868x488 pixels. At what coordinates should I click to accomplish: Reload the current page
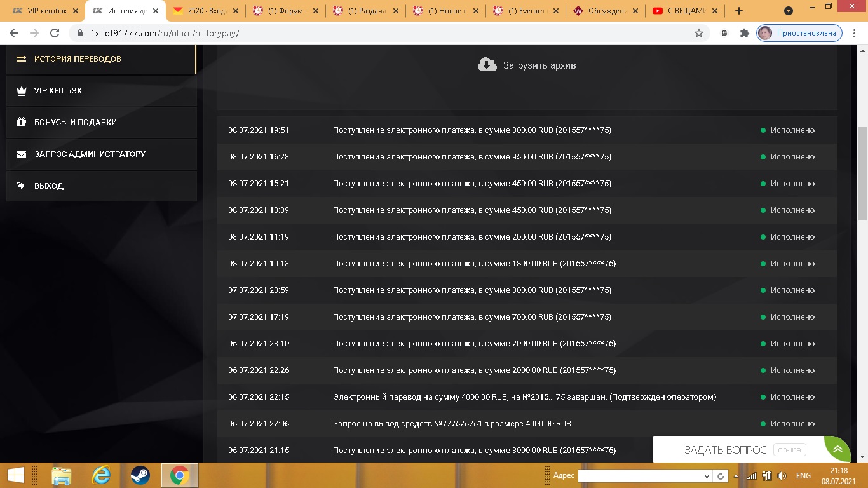[55, 33]
